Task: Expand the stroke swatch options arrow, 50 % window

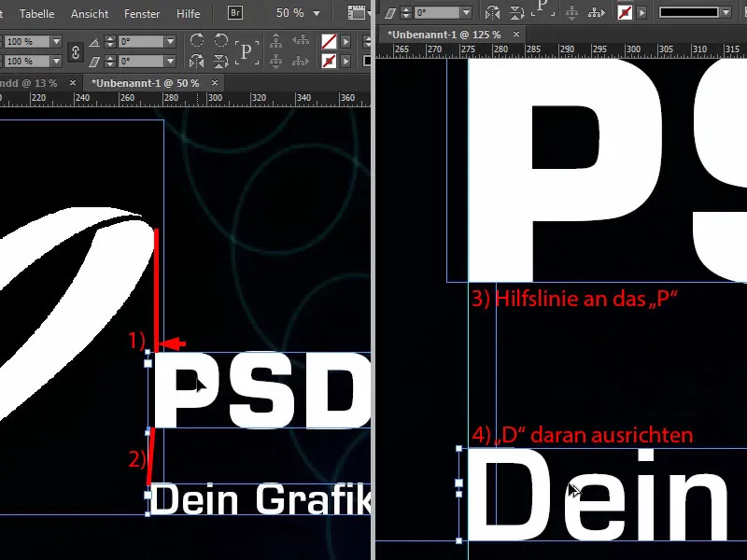Action: tap(345, 62)
